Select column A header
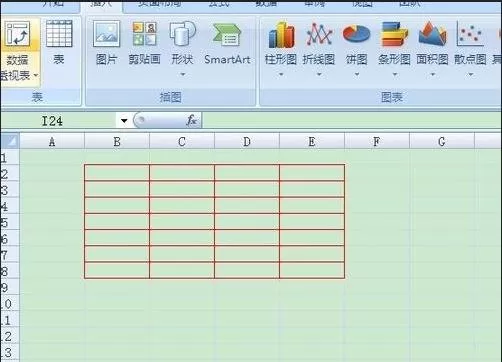Screen dimensions: 502x362 pos(52,142)
